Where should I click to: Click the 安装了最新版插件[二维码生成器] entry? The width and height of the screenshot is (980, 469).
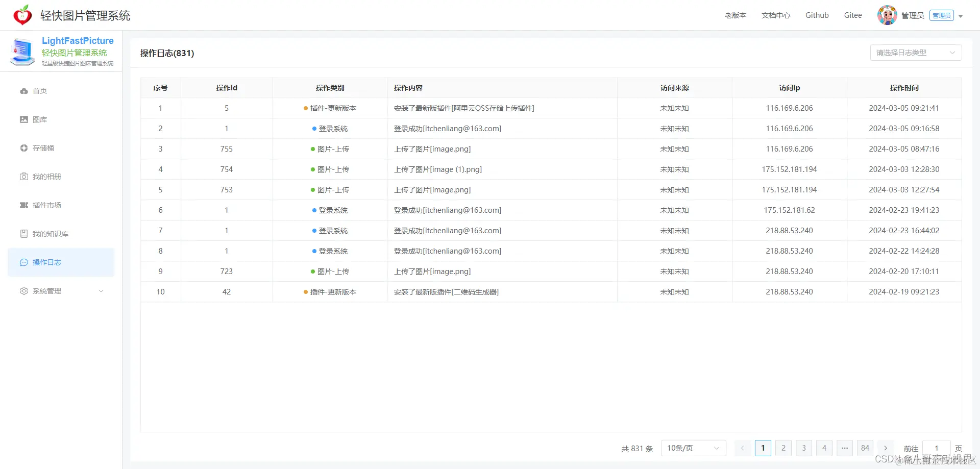(446, 292)
